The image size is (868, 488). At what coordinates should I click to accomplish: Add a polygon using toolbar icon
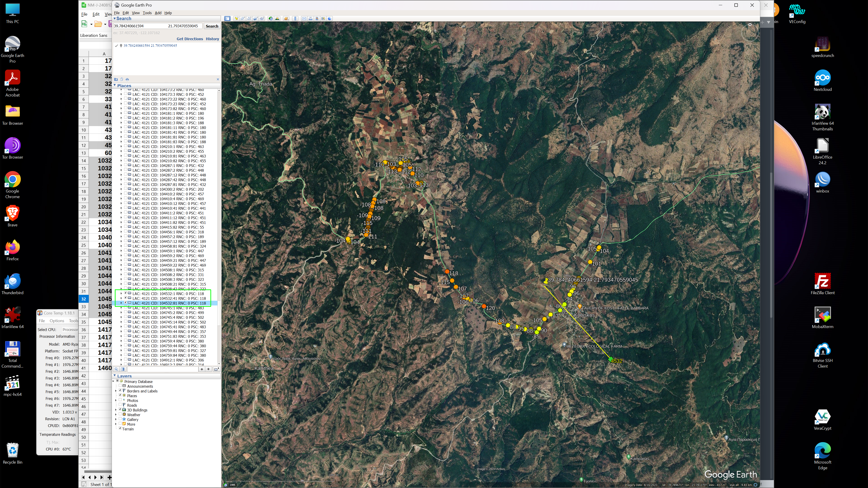[243, 19]
